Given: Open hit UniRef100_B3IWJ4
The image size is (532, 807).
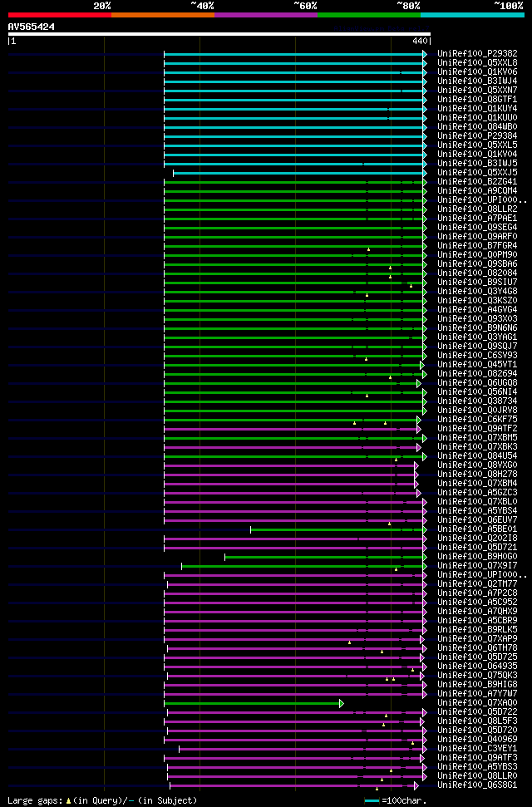Looking at the screenshot, I should [477, 81].
